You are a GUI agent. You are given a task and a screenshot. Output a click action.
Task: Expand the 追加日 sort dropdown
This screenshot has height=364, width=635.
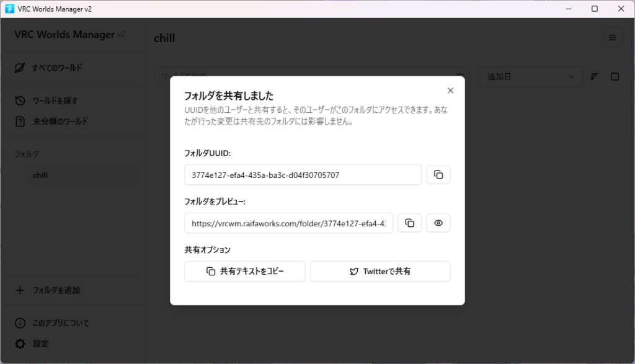click(x=531, y=77)
